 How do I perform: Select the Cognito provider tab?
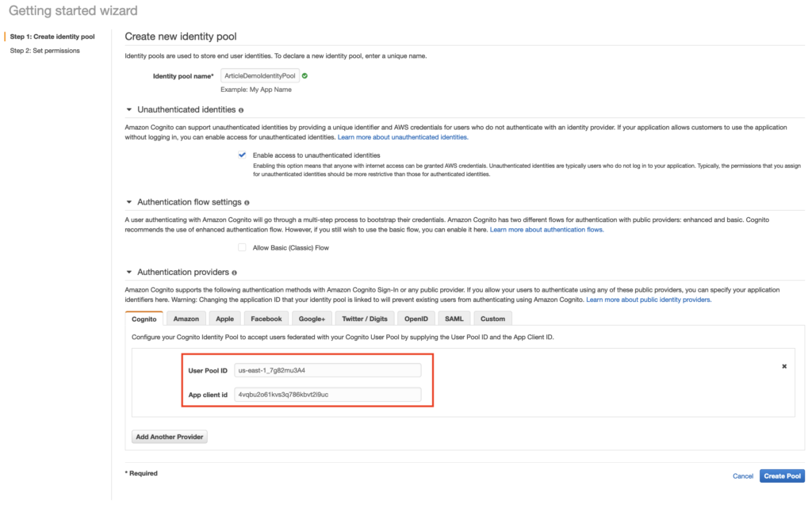144,319
